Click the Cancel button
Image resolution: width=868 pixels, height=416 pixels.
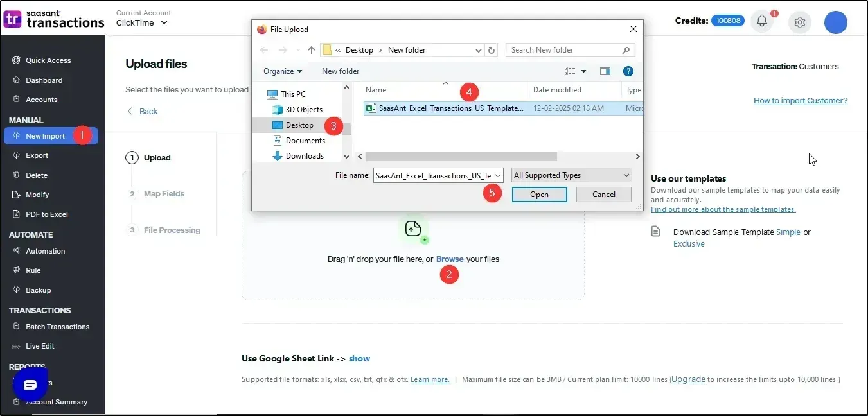[604, 195]
